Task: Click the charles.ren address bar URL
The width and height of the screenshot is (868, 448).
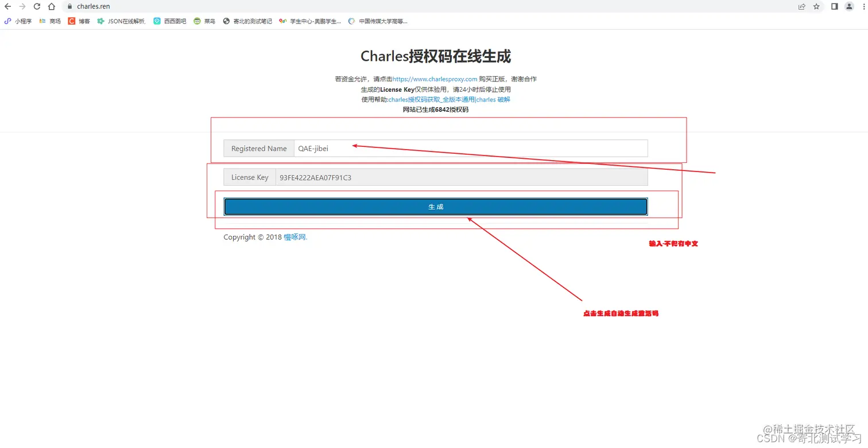Action: [93, 7]
